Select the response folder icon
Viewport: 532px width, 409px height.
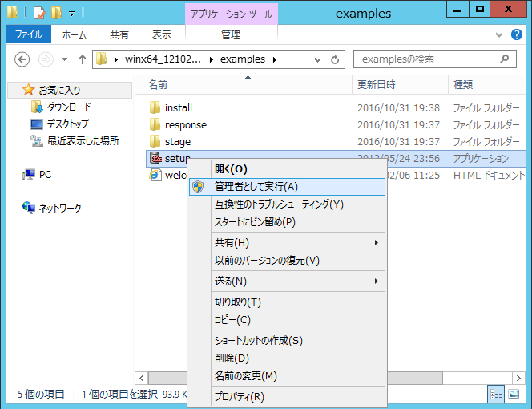[x=155, y=124]
